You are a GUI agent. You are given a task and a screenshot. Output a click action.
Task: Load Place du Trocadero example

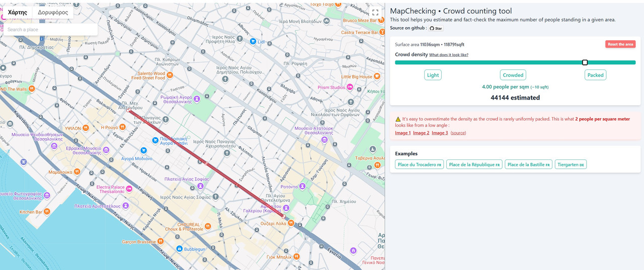tap(419, 164)
